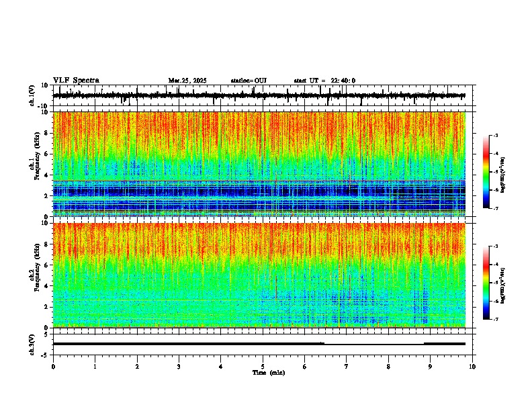
Task: Select the date text "Mar.25, 2025"
Action: 187,81
